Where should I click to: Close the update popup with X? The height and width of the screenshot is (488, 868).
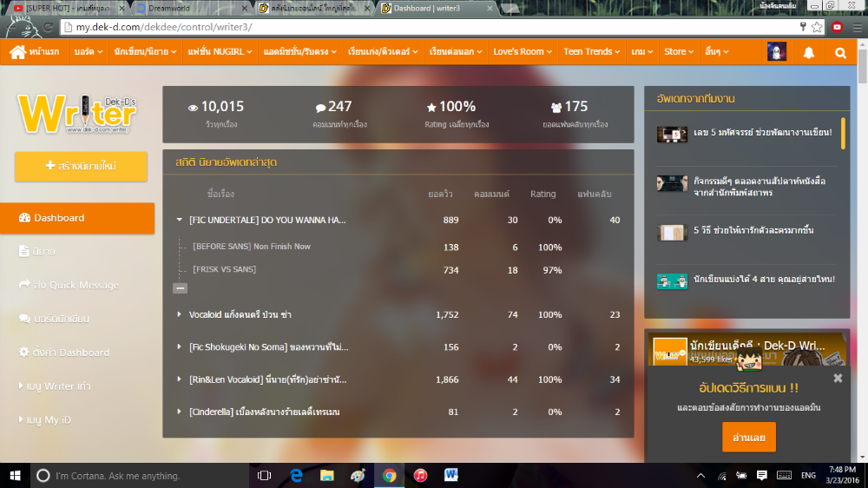click(838, 379)
